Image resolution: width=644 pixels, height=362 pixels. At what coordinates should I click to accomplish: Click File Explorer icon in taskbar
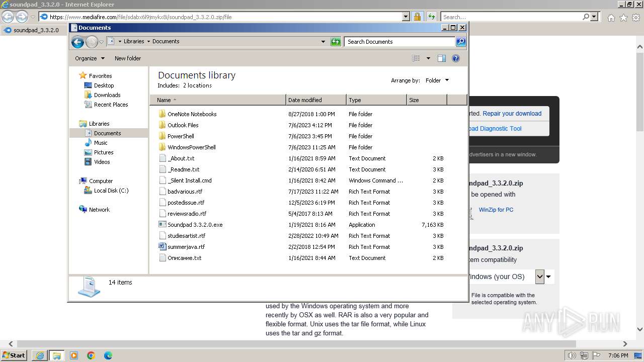(57, 355)
